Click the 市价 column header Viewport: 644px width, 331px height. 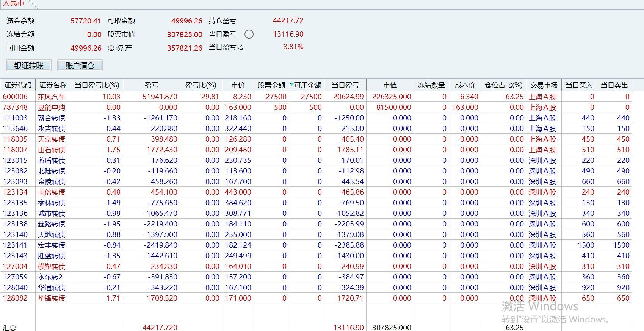click(238, 85)
